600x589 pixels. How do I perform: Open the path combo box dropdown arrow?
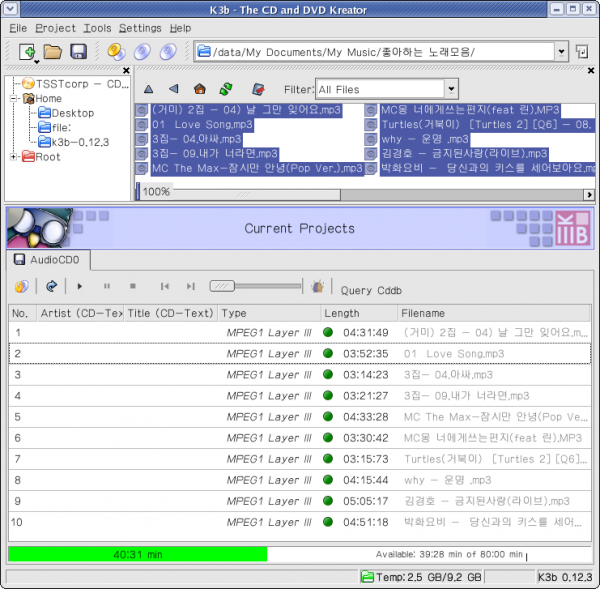(561, 52)
